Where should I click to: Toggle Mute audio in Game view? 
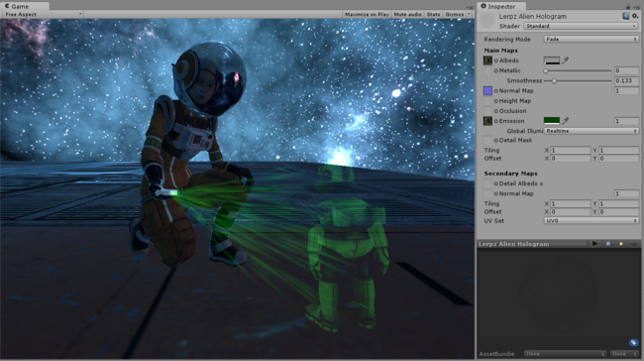click(x=407, y=15)
